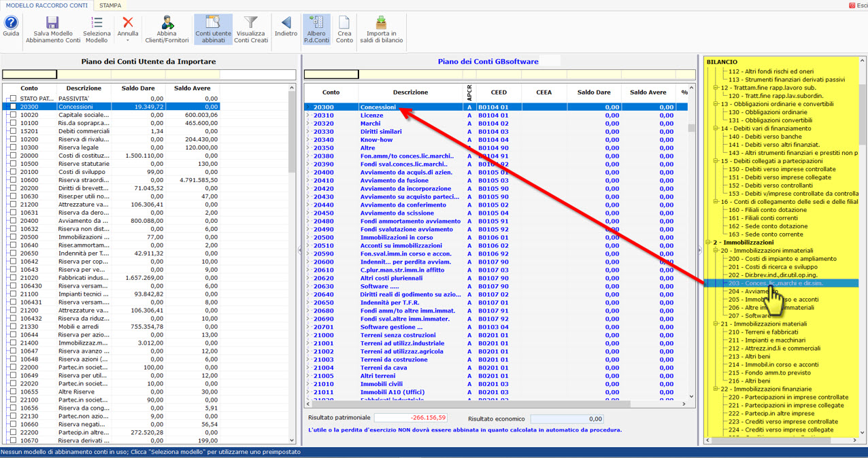Select tree item 210 - Terreni e fabbricati
The height and width of the screenshot is (458, 868).
[x=763, y=332]
